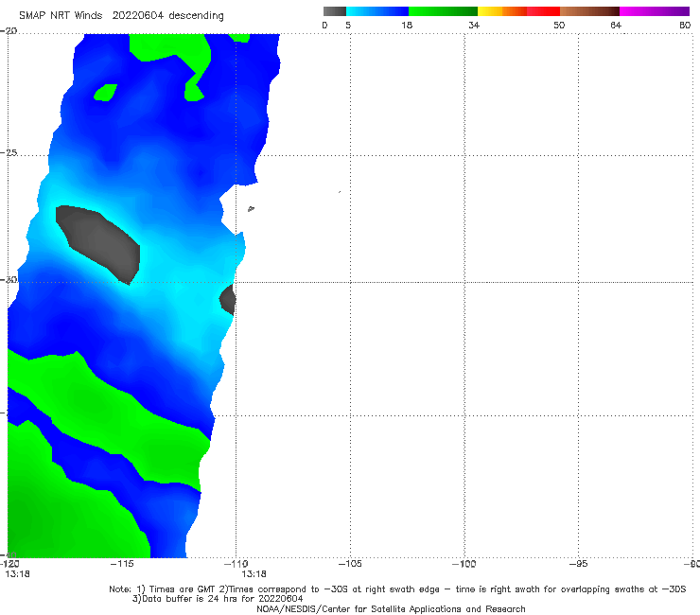Click the colorbar label "50"
The height and width of the screenshot is (615, 700).
point(559,25)
